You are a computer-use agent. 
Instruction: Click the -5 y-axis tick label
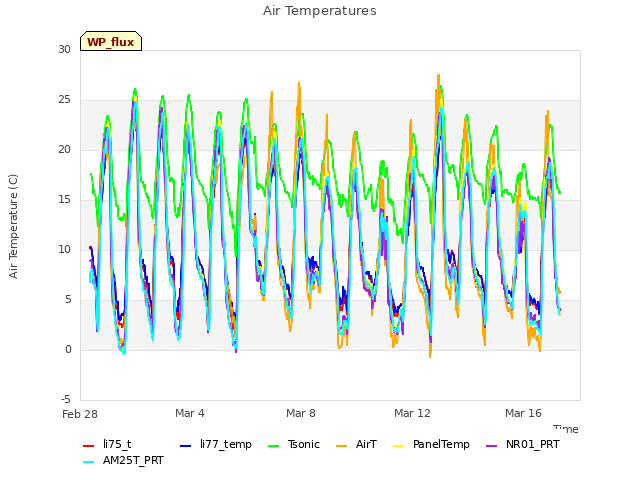click(66, 399)
